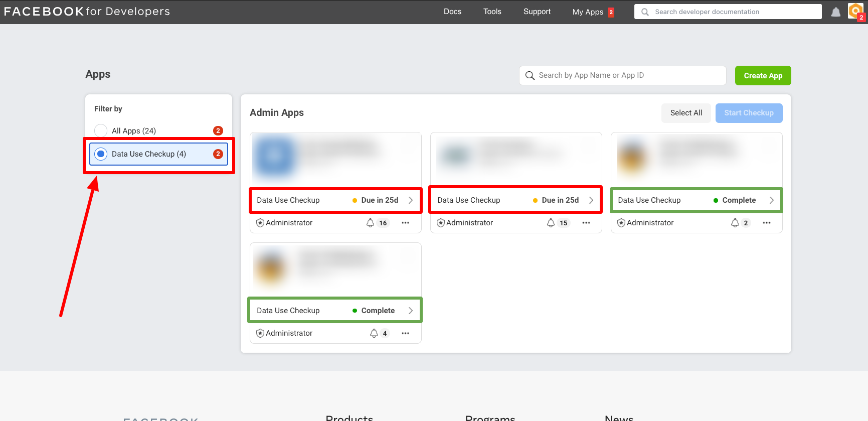The height and width of the screenshot is (421, 868).
Task: Click the 'Filter by' label
Action: pos(108,109)
